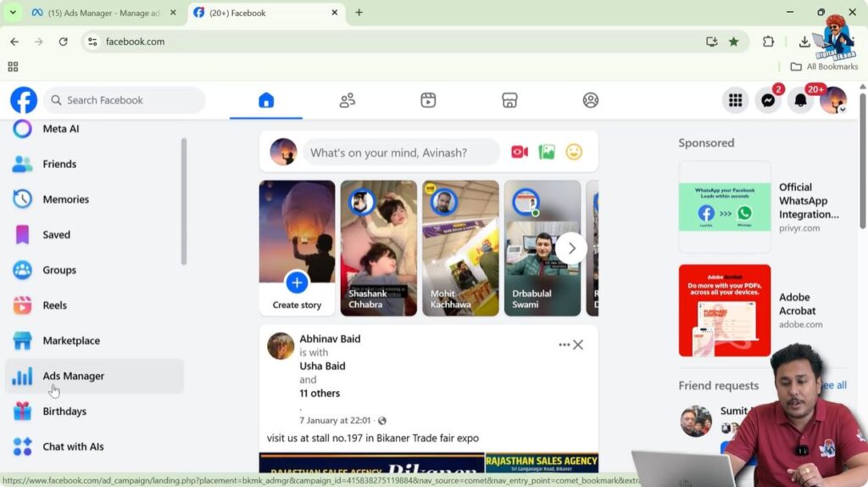Screen dimensions: 868x487
Task: Open the post timestamp 7 January at 22:01
Action: click(335, 421)
